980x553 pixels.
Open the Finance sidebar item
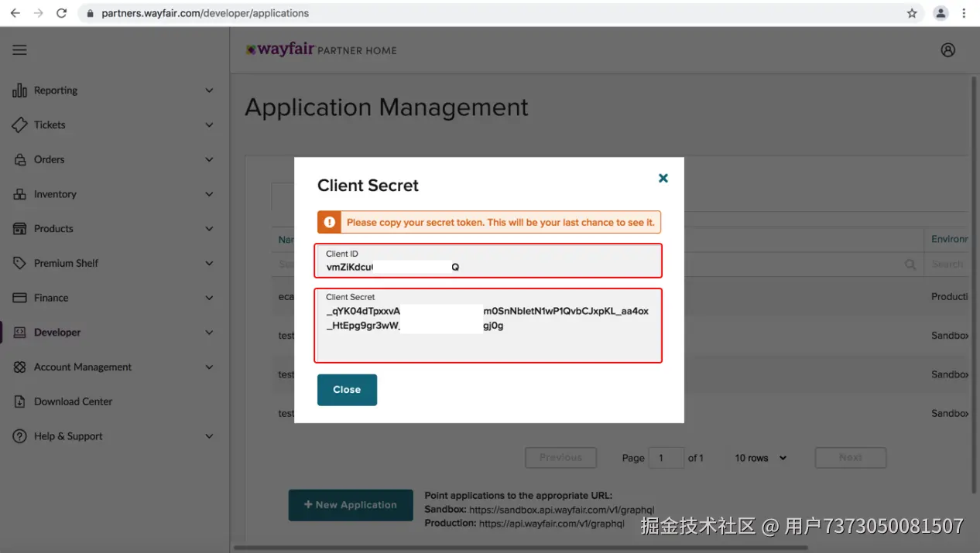coord(115,298)
